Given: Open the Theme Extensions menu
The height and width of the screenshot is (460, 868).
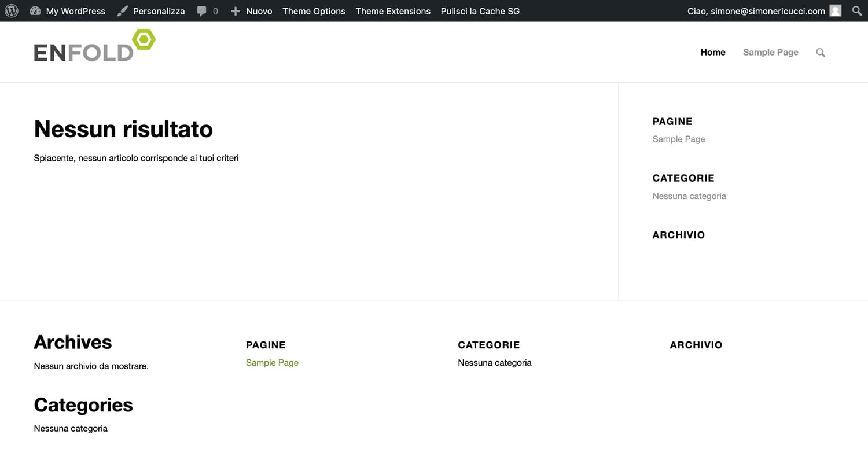Looking at the screenshot, I should pyautogui.click(x=393, y=11).
